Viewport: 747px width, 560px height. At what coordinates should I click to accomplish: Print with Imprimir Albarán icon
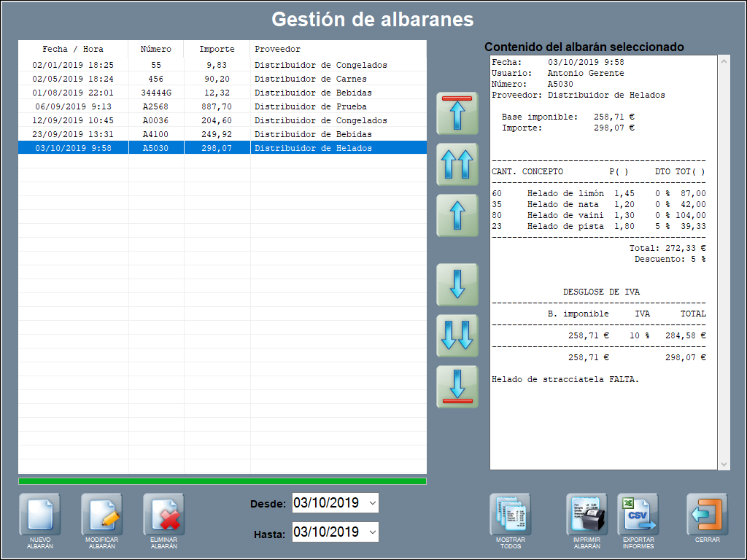[x=587, y=515]
